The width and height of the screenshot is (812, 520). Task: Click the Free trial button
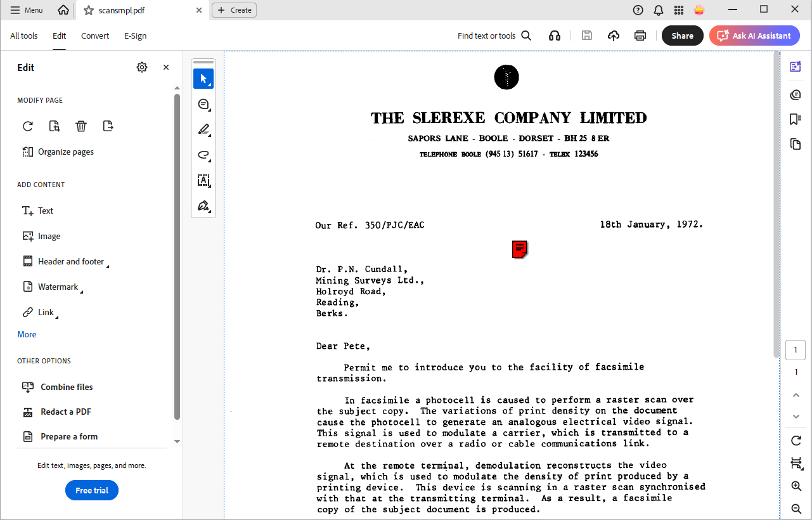(92, 490)
